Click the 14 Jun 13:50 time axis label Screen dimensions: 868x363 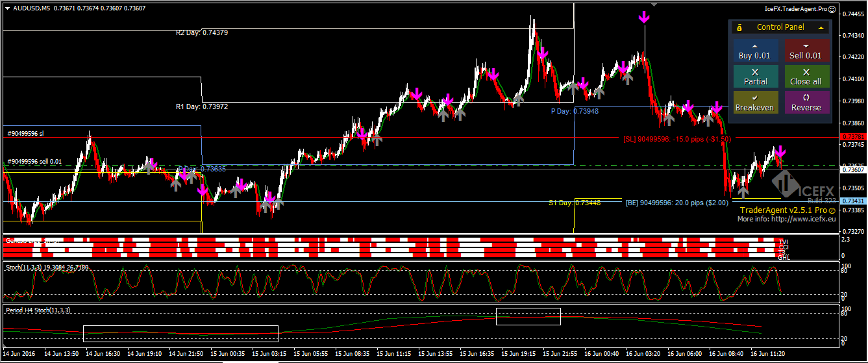pos(62,355)
